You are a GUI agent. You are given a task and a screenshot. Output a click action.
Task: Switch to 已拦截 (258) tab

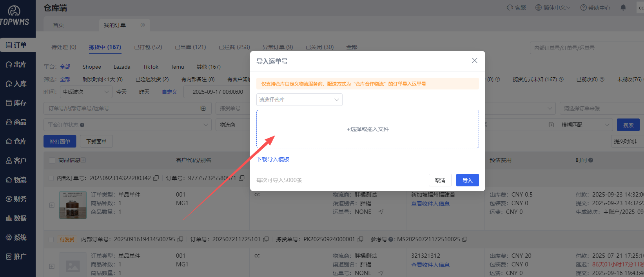[x=234, y=47]
